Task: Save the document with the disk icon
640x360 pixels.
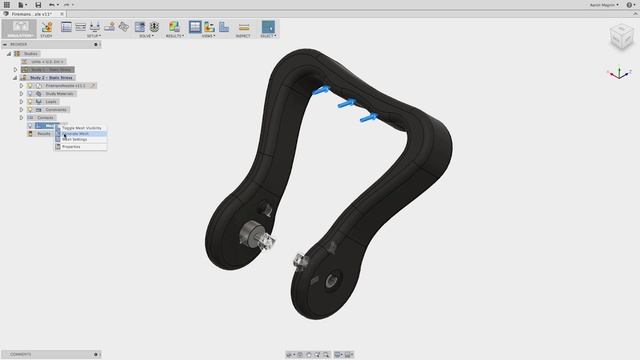Action: click(38, 5)
